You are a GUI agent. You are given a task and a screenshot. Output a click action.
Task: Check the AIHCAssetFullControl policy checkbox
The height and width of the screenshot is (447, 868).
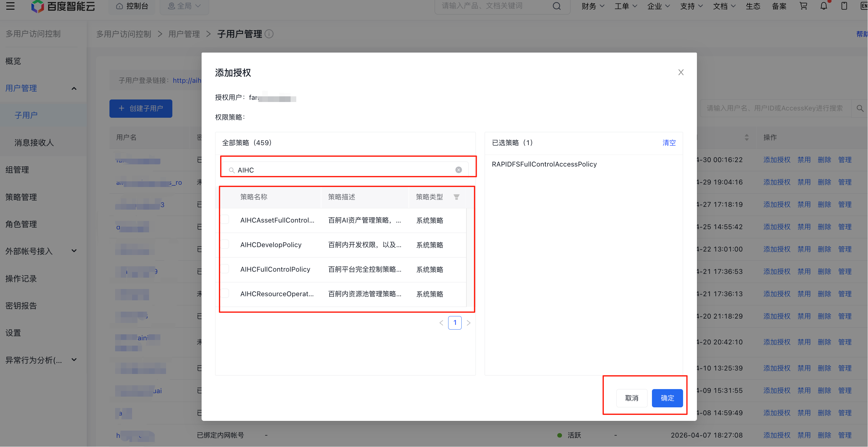tap(225, 220)
